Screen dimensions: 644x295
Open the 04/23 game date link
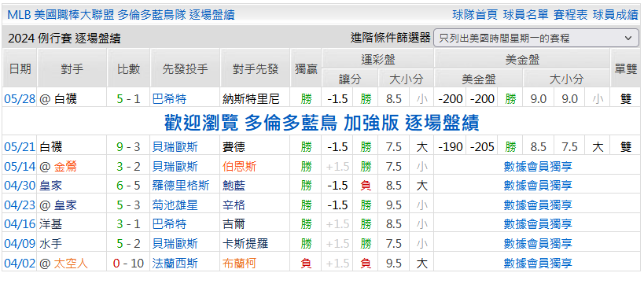[x=20, y=205]
